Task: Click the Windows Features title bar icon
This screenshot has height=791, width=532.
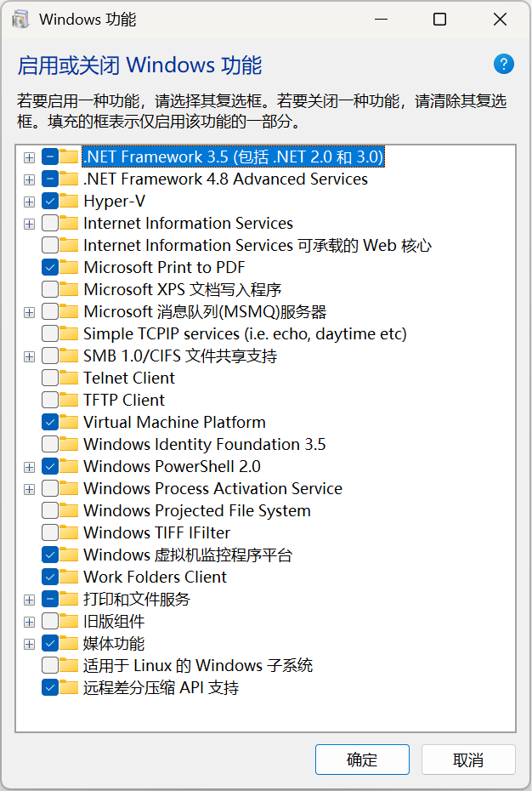Action: point(20,20)
